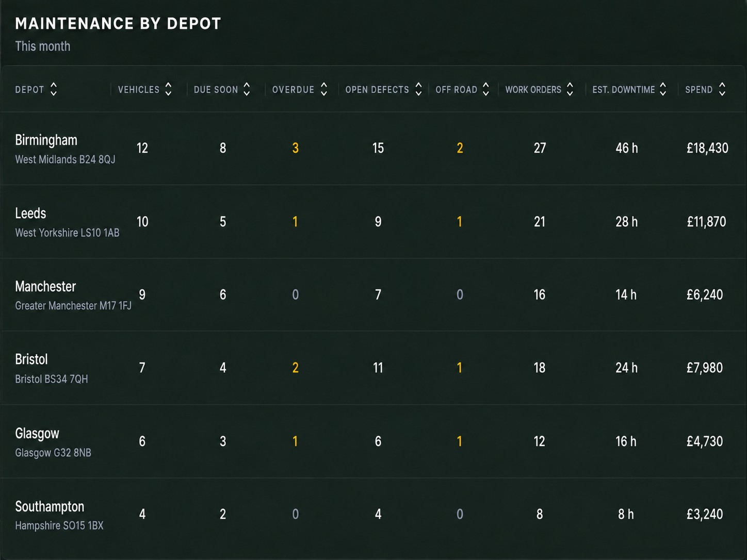Click Southampton spend £3,240
Screen dimensions: 747x560
point(705,515)
